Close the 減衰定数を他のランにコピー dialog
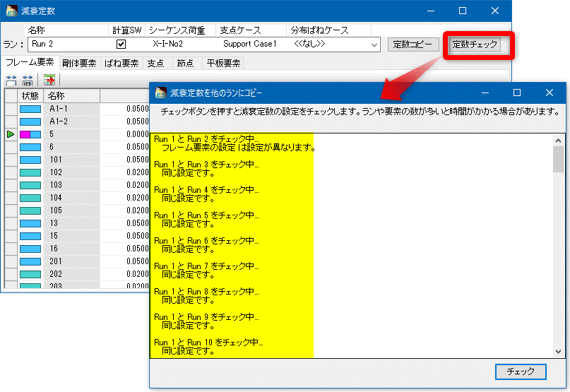 (x=550, y=93)
